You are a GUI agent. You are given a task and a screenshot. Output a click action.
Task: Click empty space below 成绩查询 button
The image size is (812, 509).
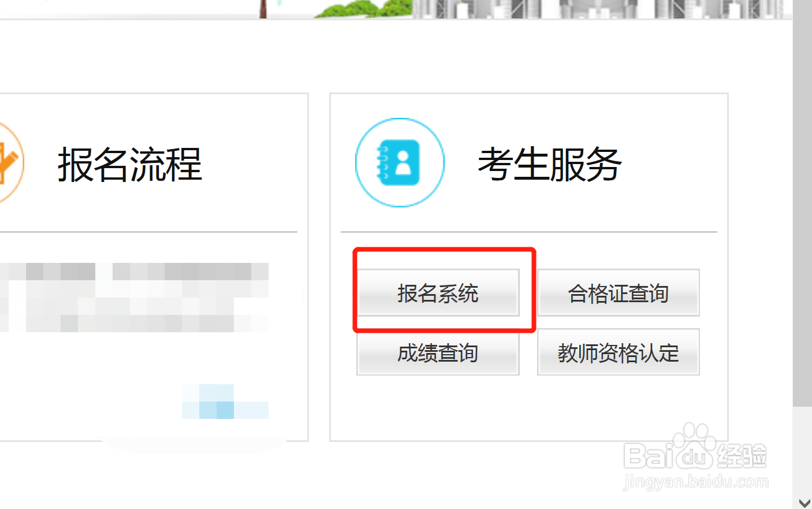pyautogui.click(x=438, y=407)
